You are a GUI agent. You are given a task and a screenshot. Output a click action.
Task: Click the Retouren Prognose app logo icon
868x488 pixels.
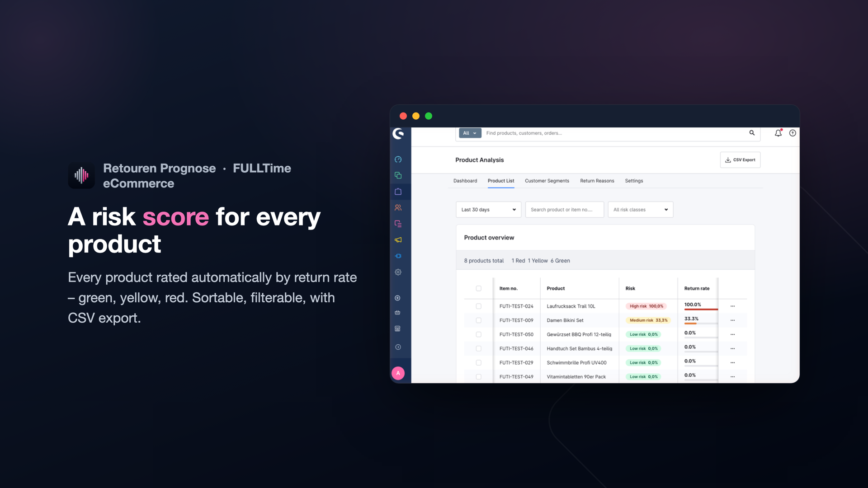point(81,175)
